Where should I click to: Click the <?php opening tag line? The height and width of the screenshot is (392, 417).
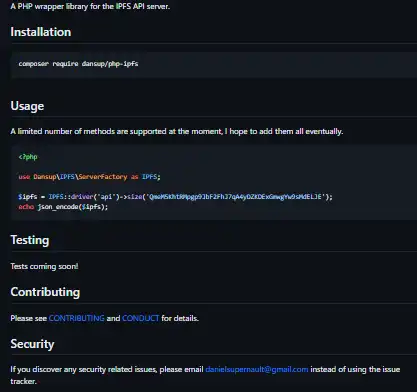[x=28, y=157]
